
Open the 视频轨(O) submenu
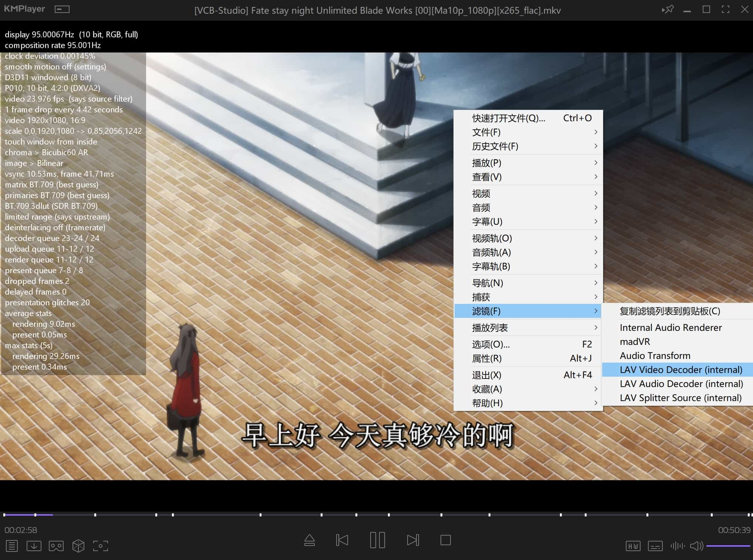pos(529,238)
